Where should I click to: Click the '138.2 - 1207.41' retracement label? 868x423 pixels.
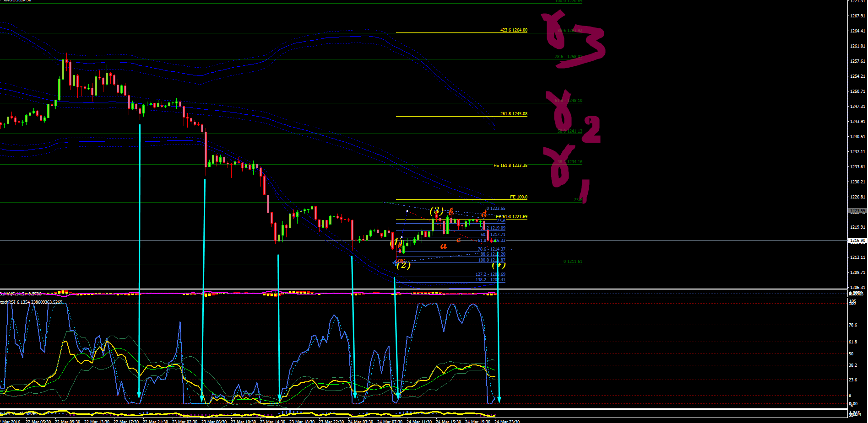[490, 280]
